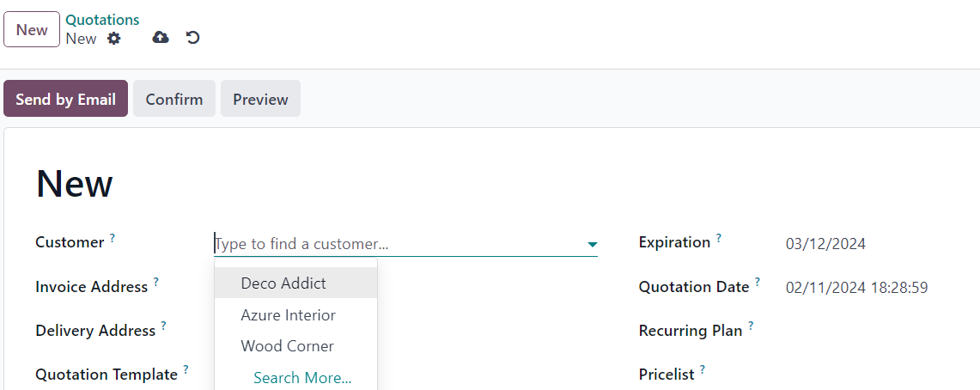Screen dimensions: 980x390
Task: Click the Send by Email button
Action: click(x=65, y=99)
